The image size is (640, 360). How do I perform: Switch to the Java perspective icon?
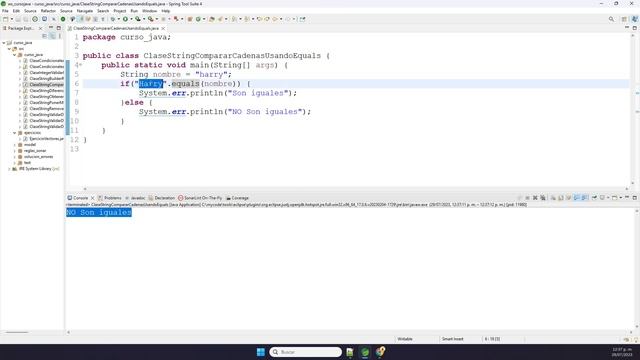point(635,19)
